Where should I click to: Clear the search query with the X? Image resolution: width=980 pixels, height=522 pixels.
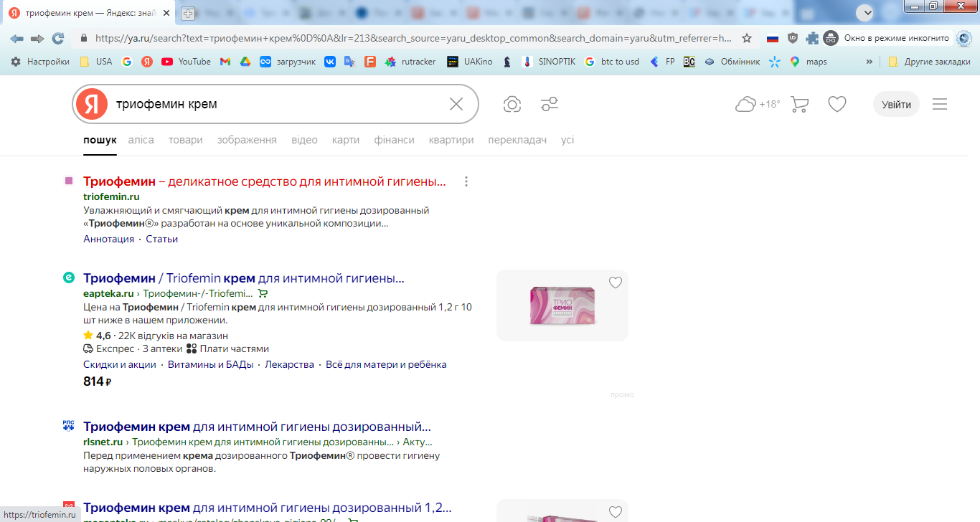point(456,104)
